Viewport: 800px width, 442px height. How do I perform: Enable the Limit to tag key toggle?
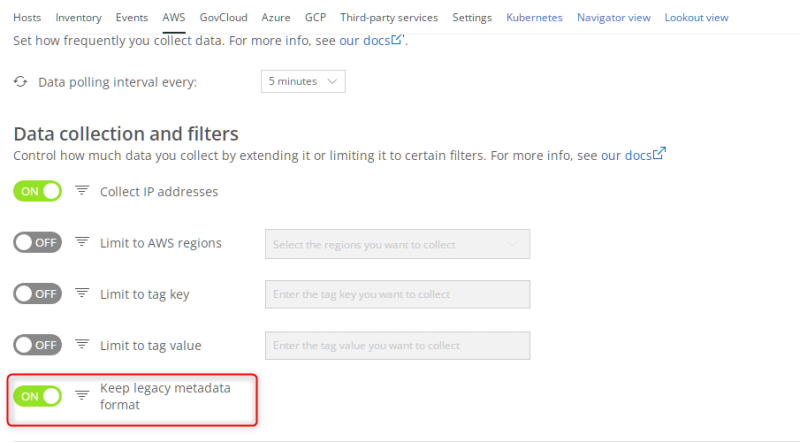(x=37, y=294)
